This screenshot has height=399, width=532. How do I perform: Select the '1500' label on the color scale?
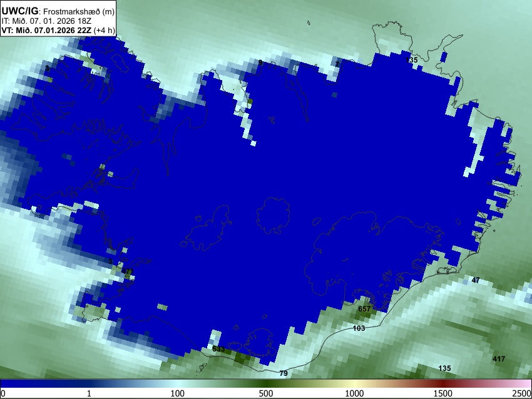pos(443,393)
